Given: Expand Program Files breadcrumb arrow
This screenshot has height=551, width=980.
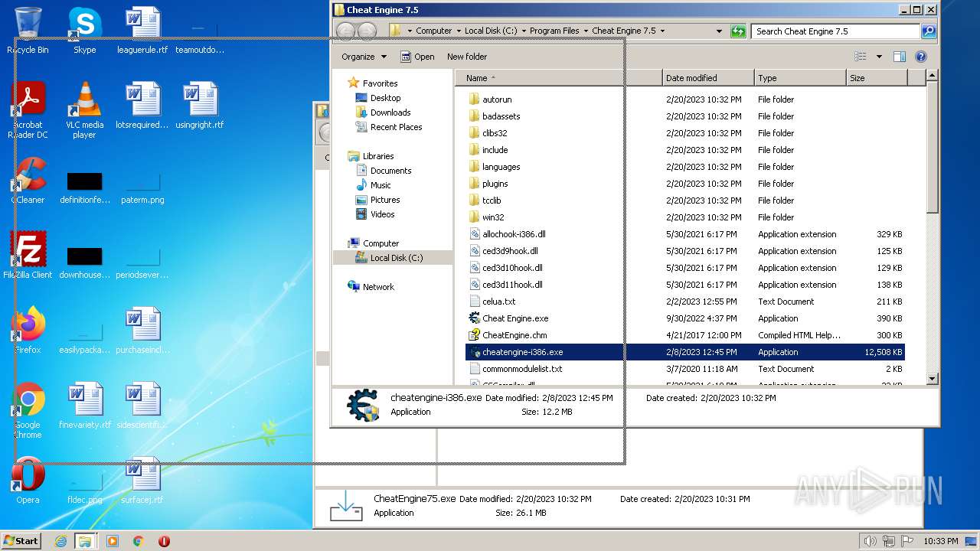Looking at the screenshot, I should pos(586,31).
